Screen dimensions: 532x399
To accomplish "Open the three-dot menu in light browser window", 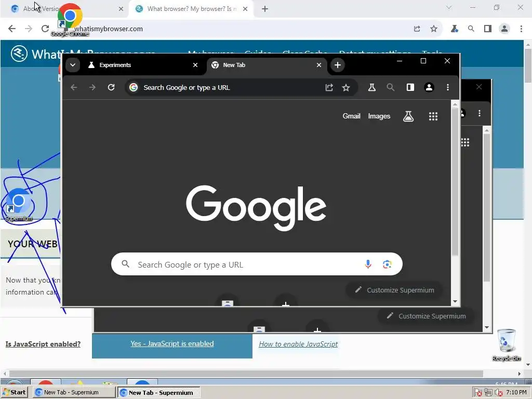I will (x=521, y=29).
